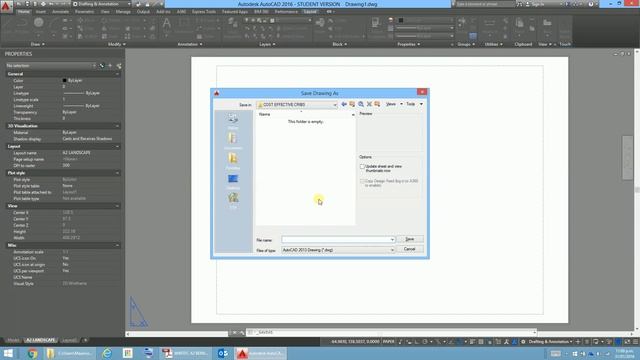640x360 pixels.
Task: Collapse Misc section in Properties
Action: click(x=118, y=245)
